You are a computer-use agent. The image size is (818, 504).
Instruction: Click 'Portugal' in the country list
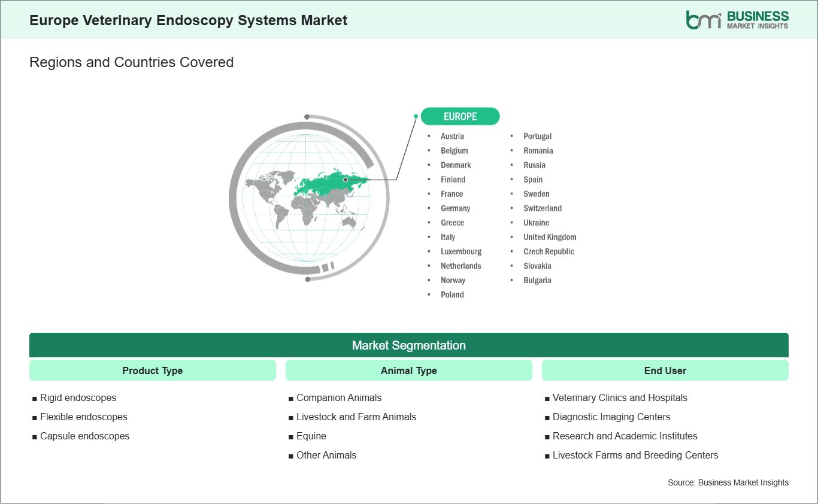[537, 136]
